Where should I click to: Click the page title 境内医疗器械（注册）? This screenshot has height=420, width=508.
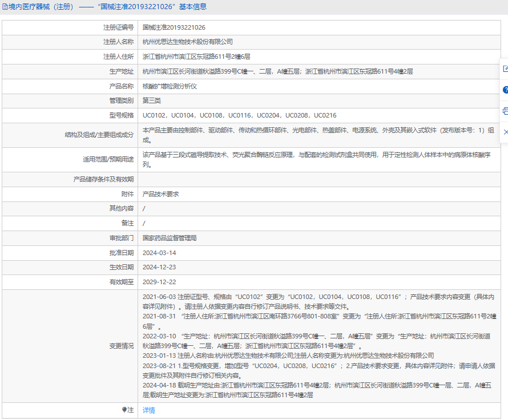point(41,7)
